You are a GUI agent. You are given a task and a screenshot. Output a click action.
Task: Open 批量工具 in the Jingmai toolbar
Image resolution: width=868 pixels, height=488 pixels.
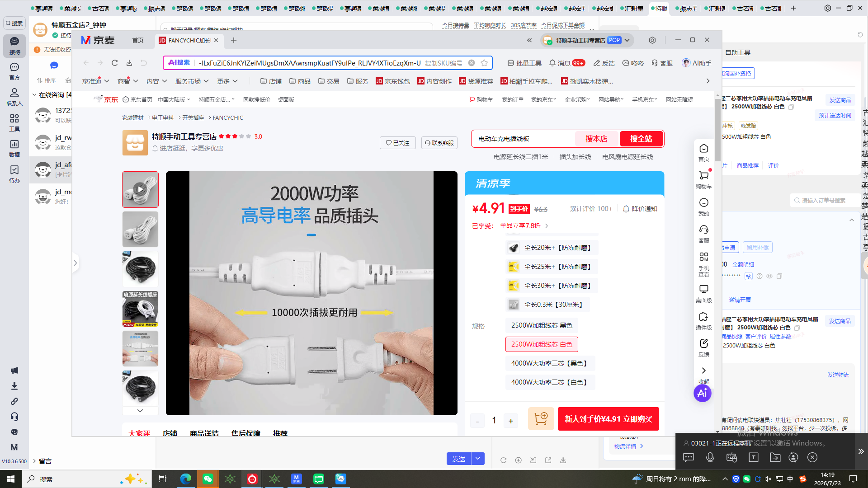[x=524, y=63]
